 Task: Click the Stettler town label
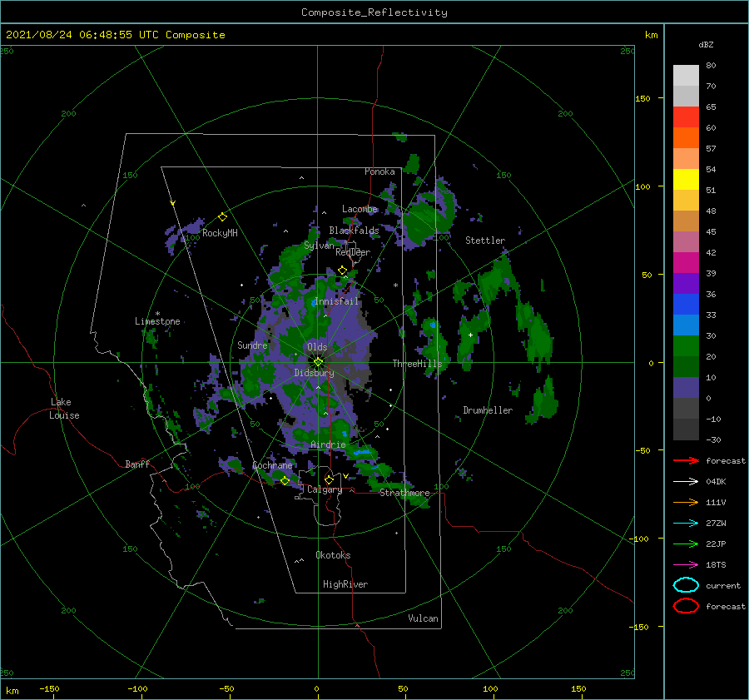[485, 241]
